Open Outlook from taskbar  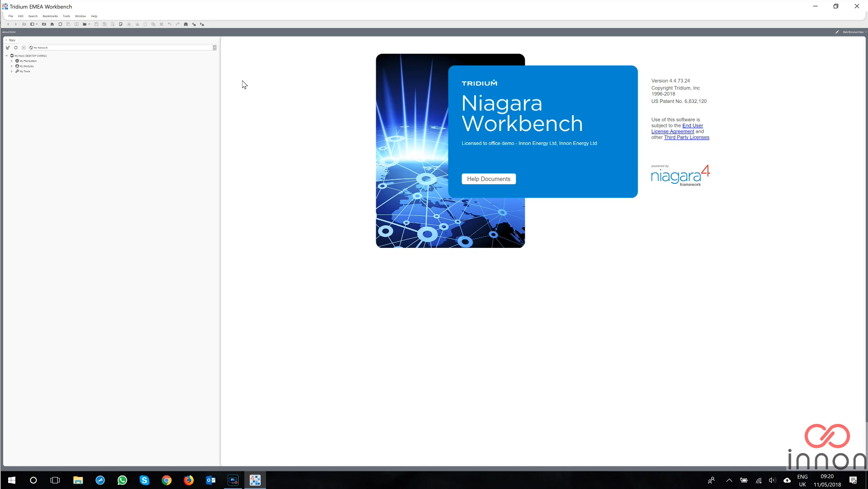[211, 480]
